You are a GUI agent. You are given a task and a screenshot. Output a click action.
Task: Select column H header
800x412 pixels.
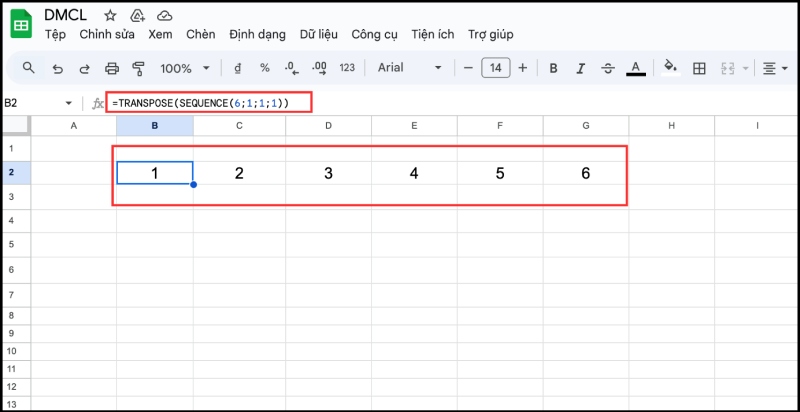[671, 125]
